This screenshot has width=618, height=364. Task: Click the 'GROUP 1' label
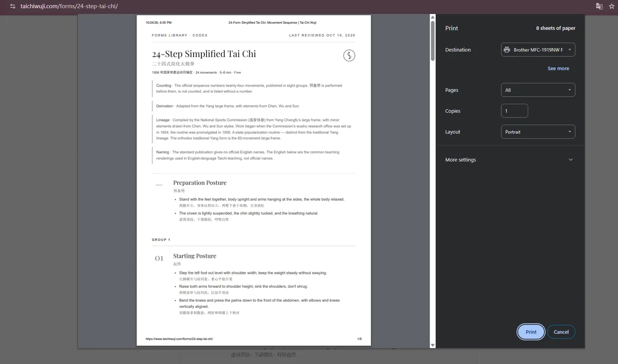[161, 240]
